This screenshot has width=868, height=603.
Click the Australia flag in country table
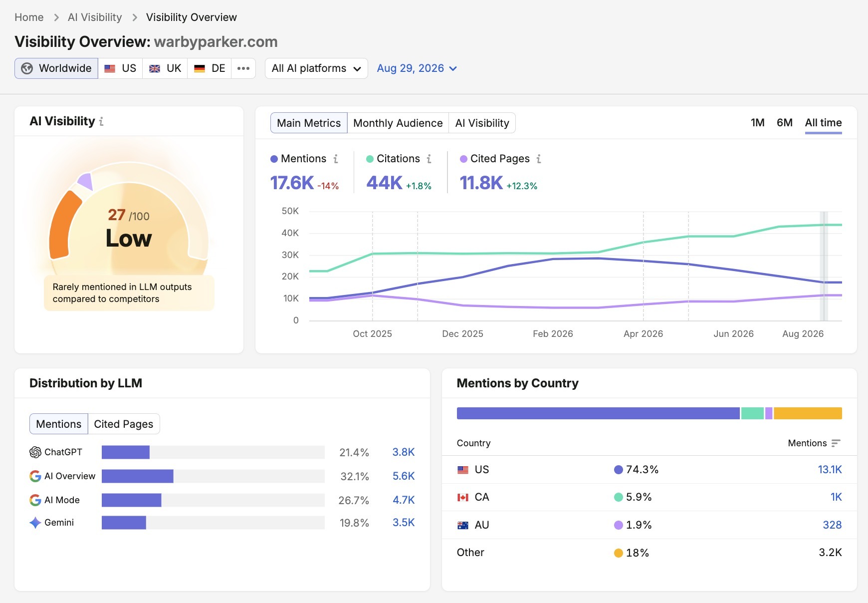pos(463,525)
